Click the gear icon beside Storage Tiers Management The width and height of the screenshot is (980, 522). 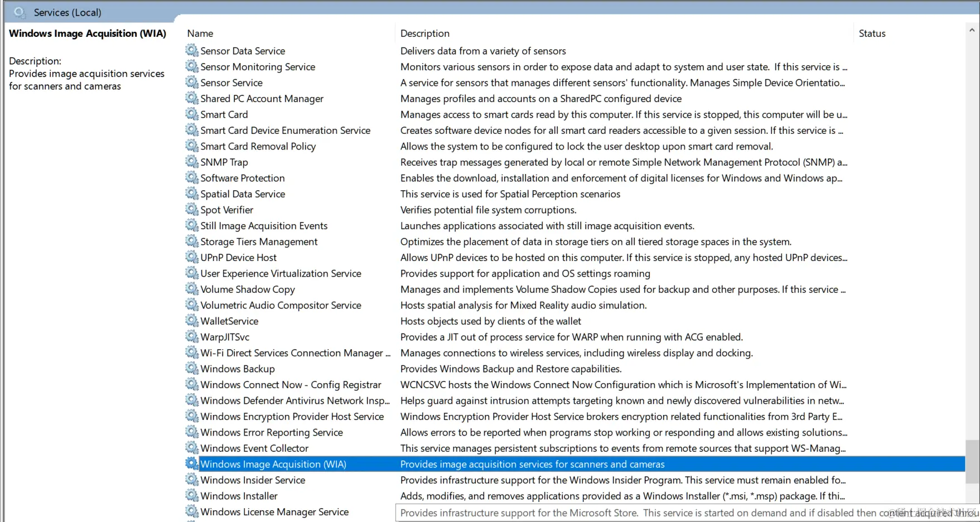192,241
